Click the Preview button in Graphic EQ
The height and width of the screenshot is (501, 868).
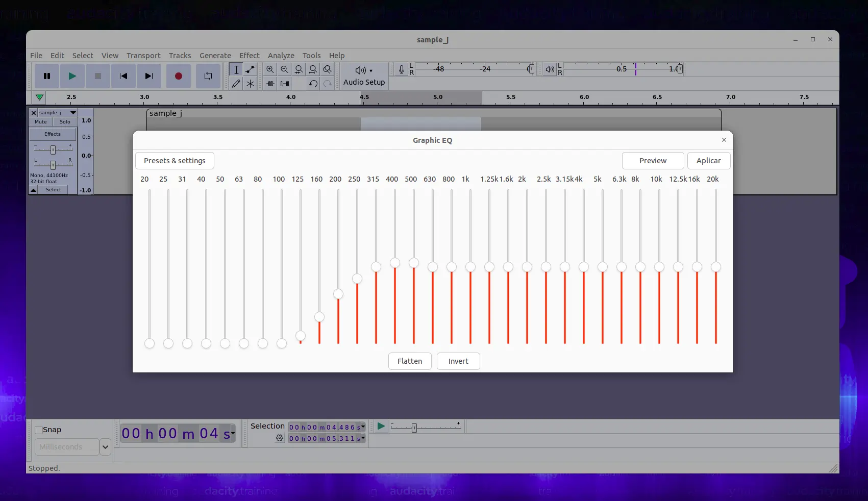pyautogui.click(x=653, y=161)
